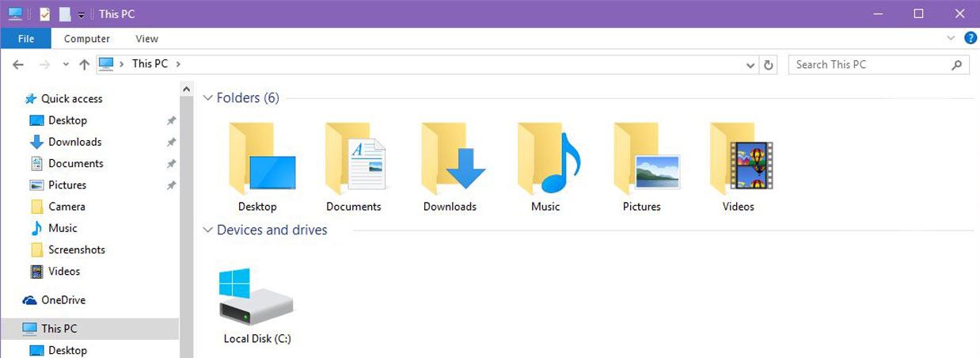Click the Quick access star icon
Image resolution: width=980 pixels, height=358 pixels.
31,99
